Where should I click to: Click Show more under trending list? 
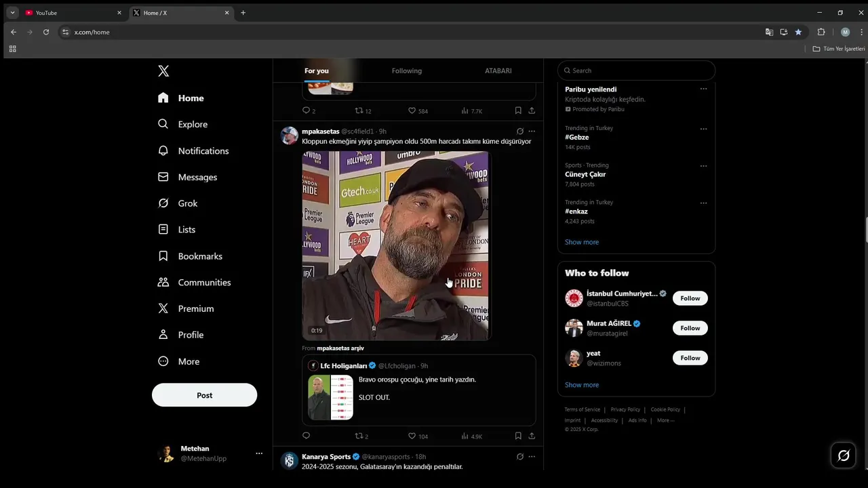tap(582, 242)
